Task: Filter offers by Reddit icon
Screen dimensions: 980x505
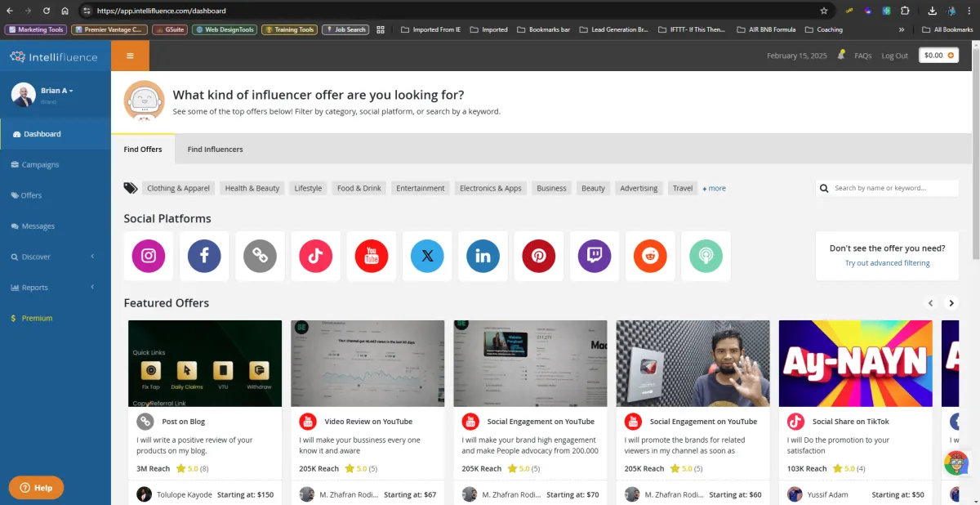Action: pyautogui.click(x=650, y=256)
